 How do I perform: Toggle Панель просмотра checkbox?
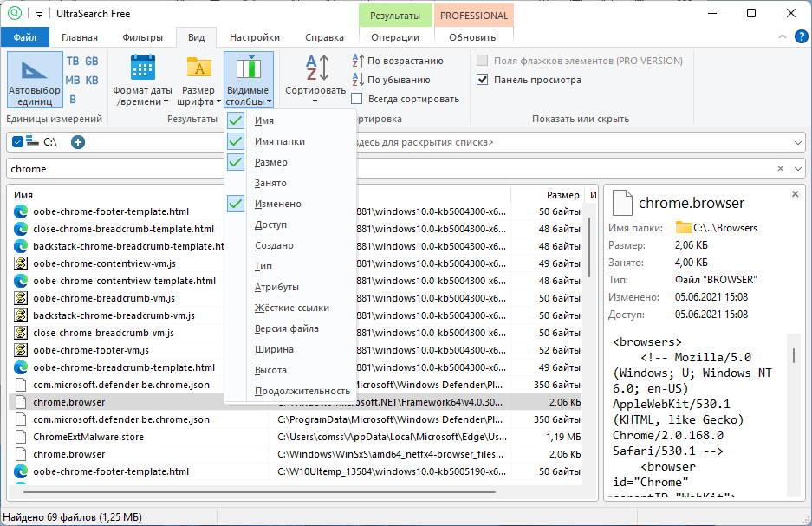point(482,80)
